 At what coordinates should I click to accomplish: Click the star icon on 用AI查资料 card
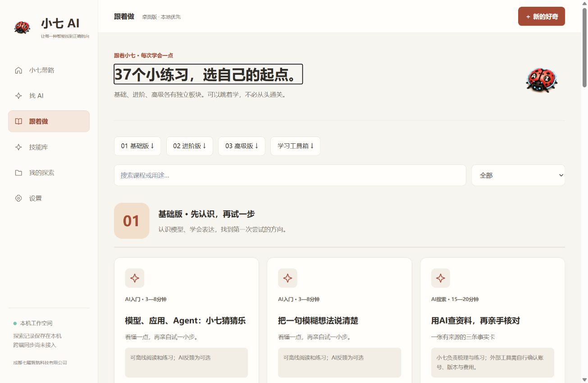point(441,278)
